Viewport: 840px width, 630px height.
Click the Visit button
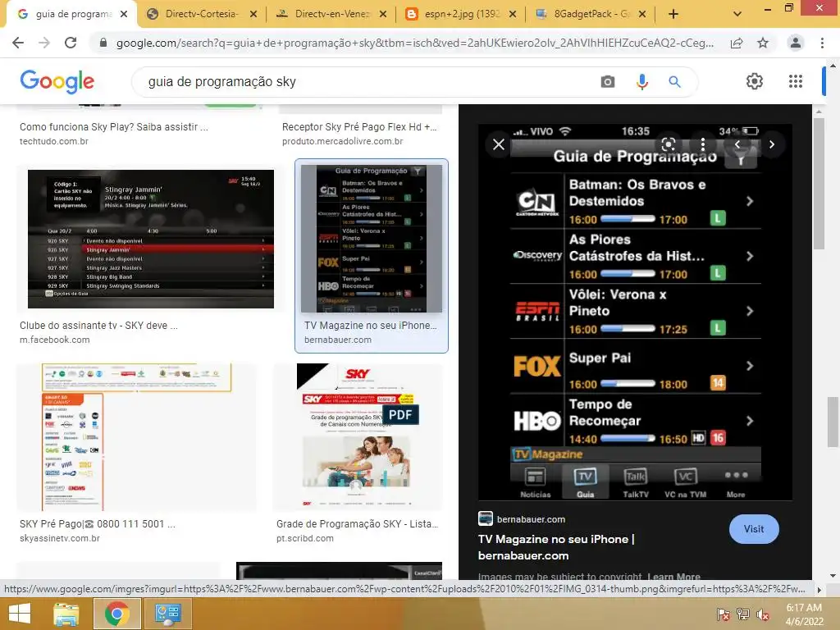(x=754, y=529)
